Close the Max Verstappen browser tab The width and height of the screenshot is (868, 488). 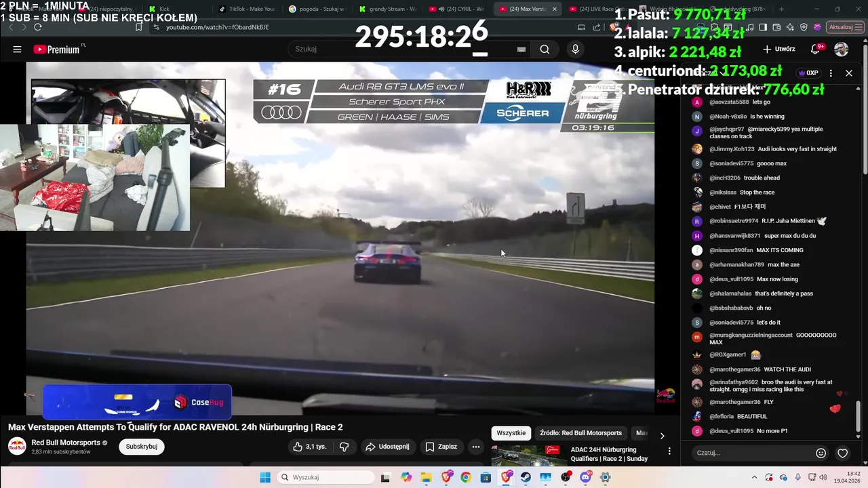click(x=555, y=9)
